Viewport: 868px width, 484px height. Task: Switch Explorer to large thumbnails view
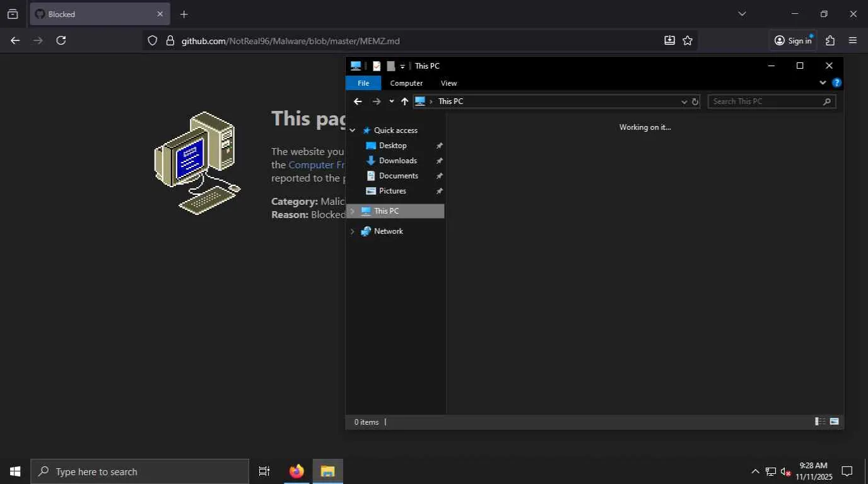click(834, 422)
